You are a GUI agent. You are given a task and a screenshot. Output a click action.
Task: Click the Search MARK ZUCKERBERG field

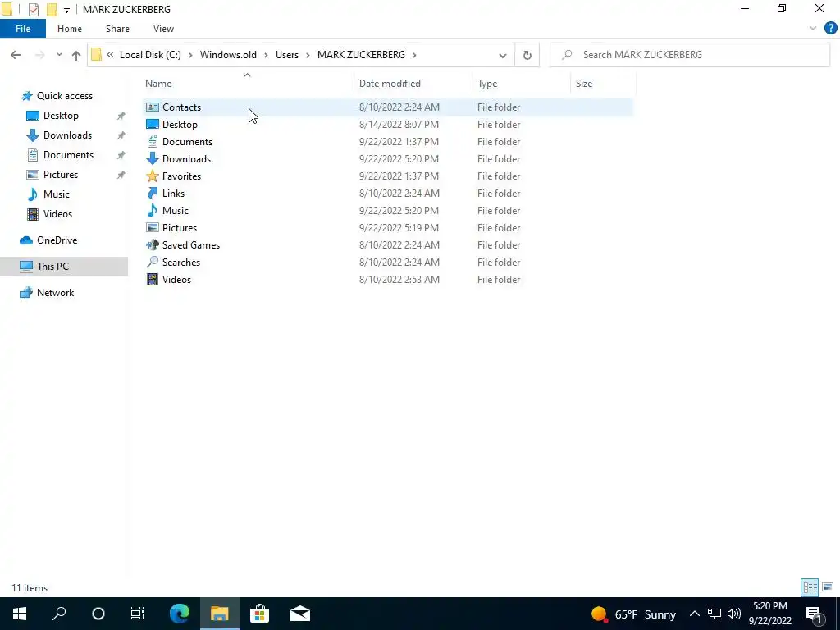click(690, 55)
